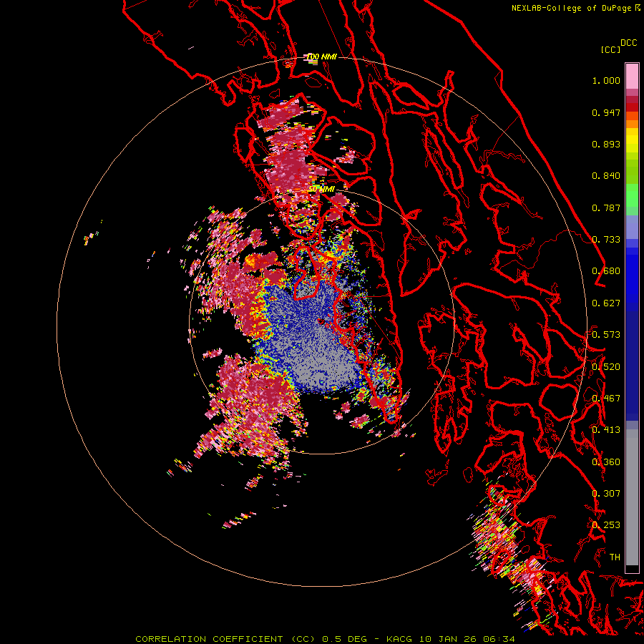Click the DCC label above the legend
The width and height of the screenshot is (644, 644).
pyautogui.click(x=628, y=43)
